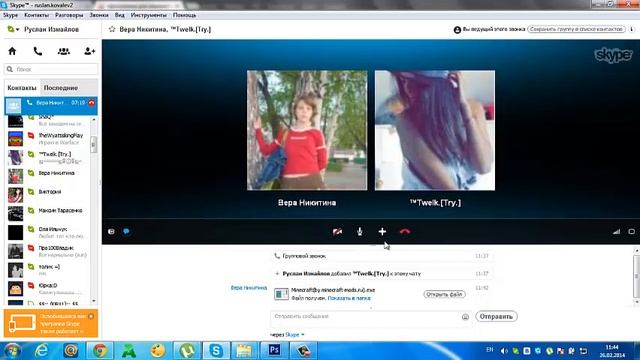The image size is (640, 360).
Task: Add a contact with person-plus icon
Action: (89, 51)
